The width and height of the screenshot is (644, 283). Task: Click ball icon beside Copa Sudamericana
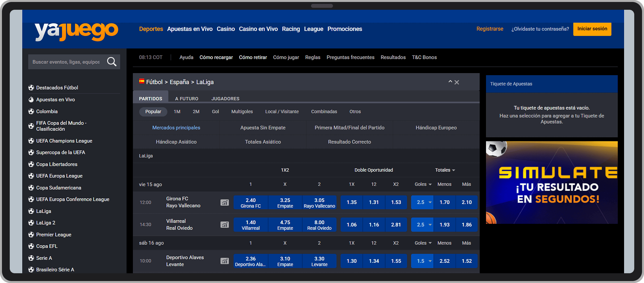(x=31, y=188)
